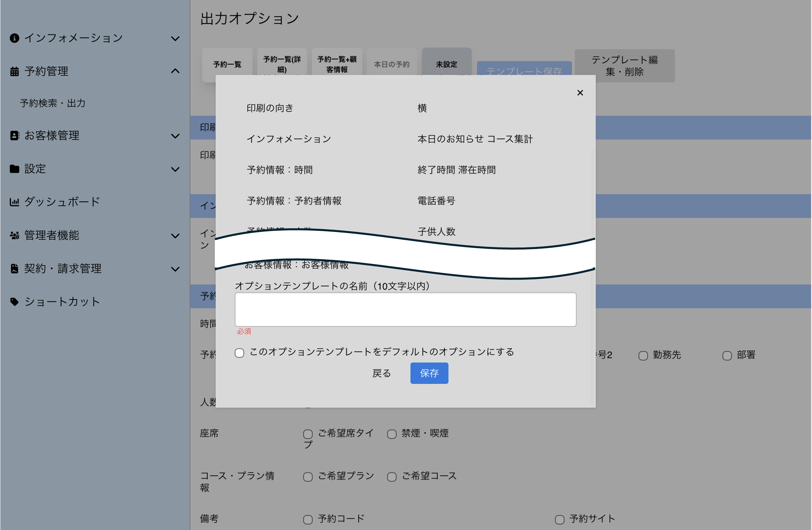Click the 設定 folder icon

(x=14, y=169)
